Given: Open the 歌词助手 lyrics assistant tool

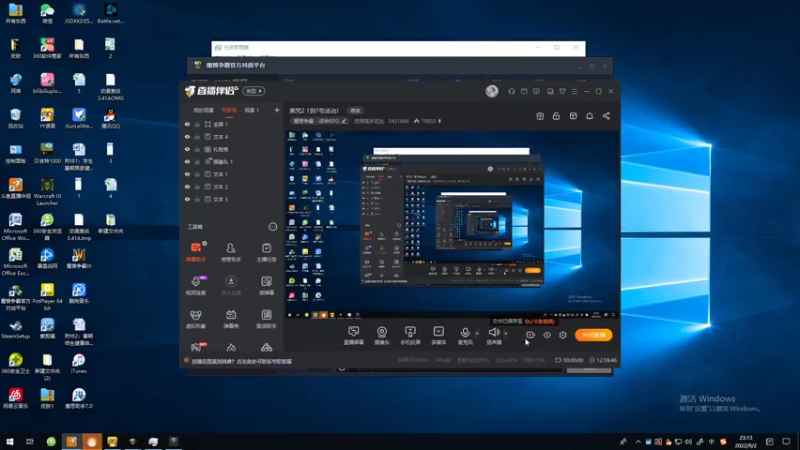Looking at the screenshot, I should 266,318.
